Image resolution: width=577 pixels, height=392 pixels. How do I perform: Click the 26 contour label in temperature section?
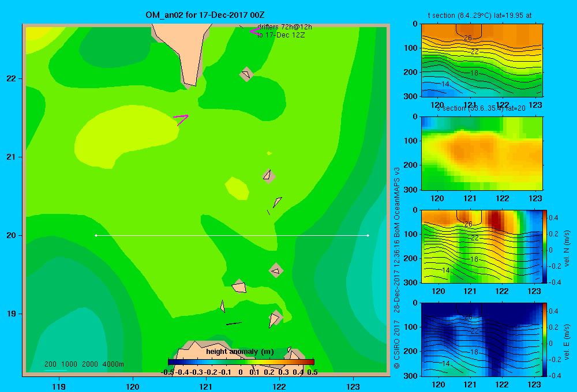468,38
